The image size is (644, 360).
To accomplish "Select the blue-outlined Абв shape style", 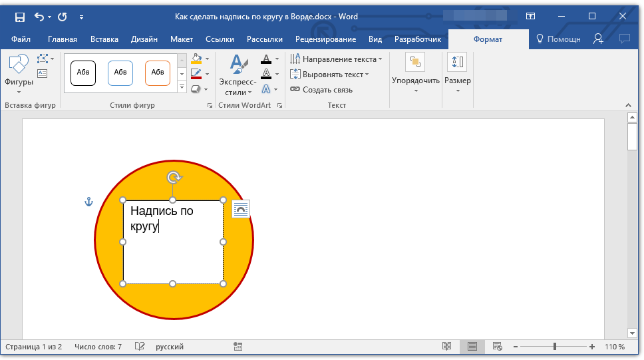I will click(120, 73).
